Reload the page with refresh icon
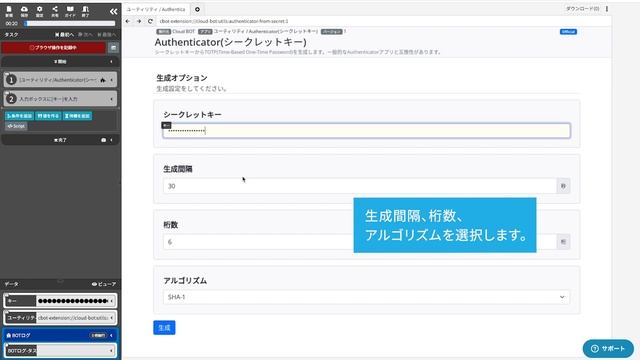The height and width of the screenshot is (360, 640). pos(150,21)
